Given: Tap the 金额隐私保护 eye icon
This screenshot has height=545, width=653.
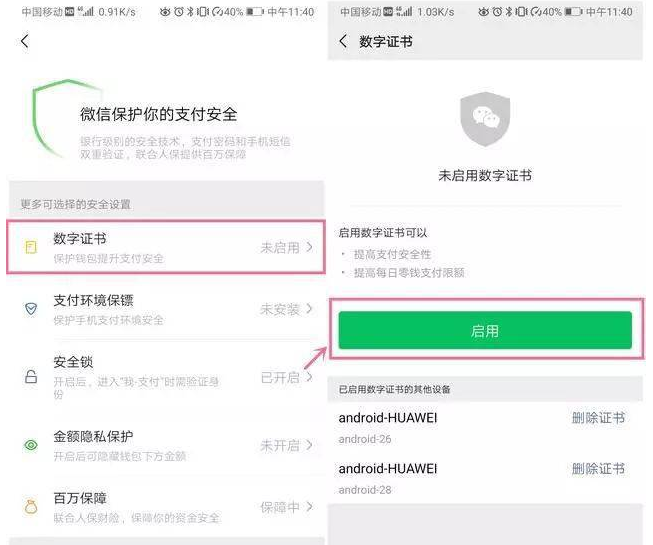Looking at the screenshot, I should [x=31, y=445].
